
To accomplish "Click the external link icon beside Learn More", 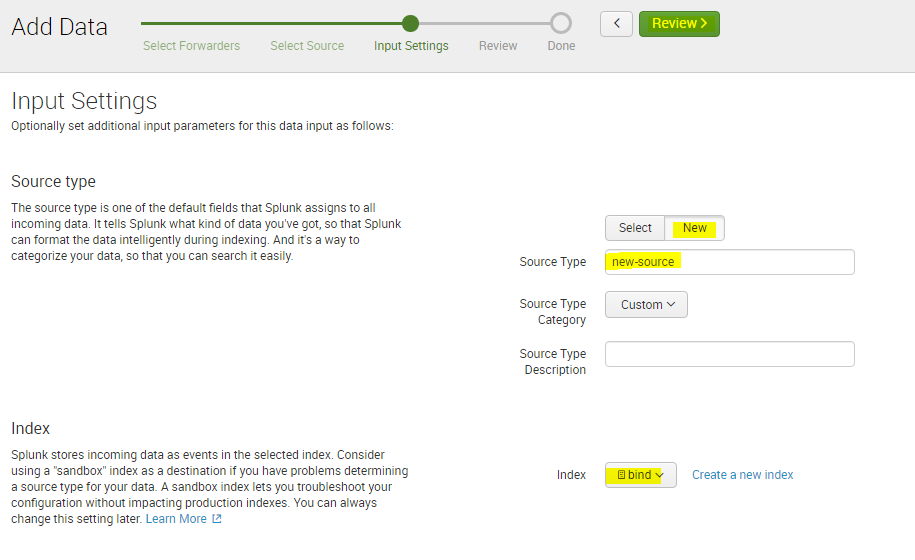I will tap(216, 519).
